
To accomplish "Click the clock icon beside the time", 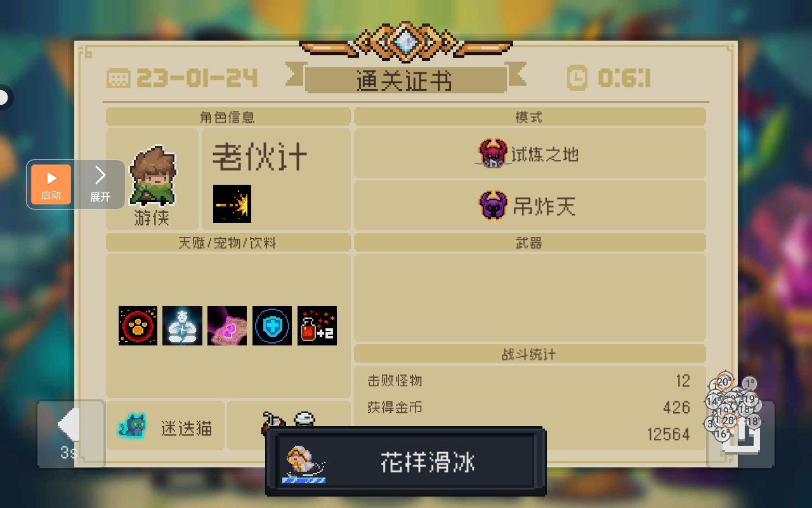I will point(577,78).
